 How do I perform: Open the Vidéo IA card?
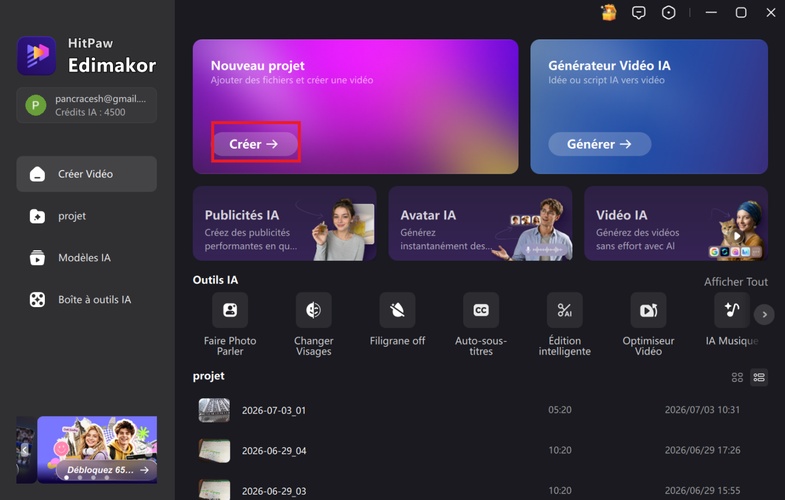[676, 223]
